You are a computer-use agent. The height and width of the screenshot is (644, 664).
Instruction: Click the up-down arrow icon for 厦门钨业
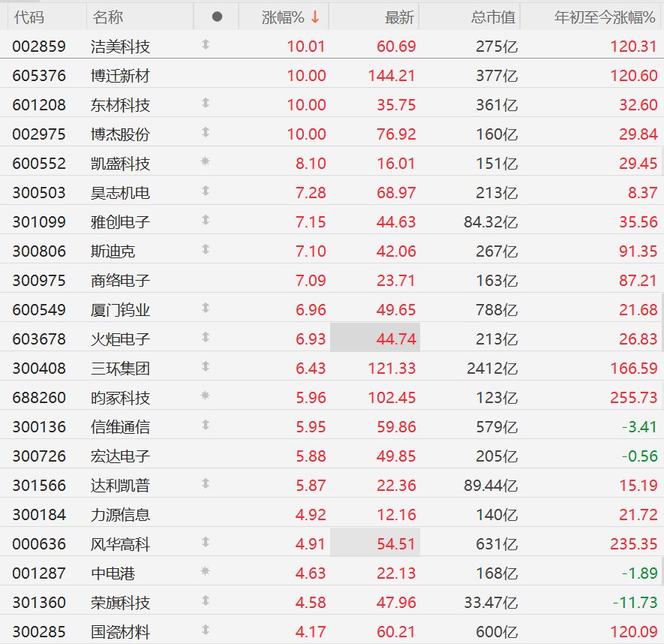(206, 308)
